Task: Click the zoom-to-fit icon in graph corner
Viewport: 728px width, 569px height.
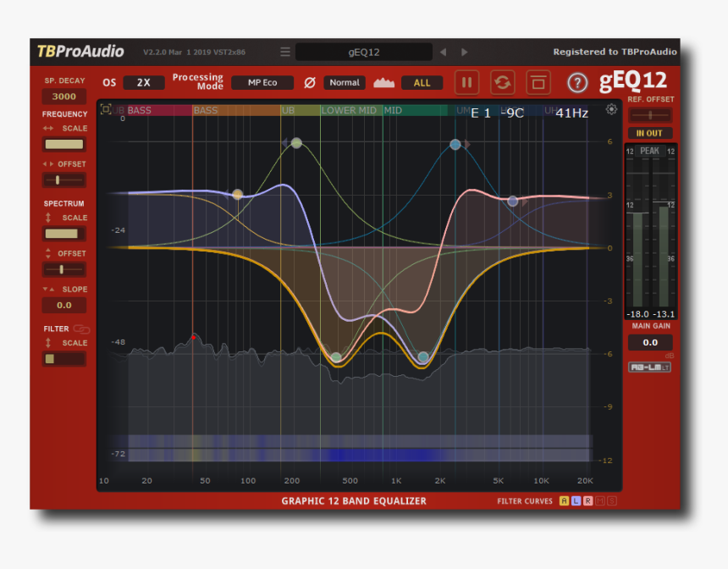Action: pyautogui.click(x=106, y=109)
